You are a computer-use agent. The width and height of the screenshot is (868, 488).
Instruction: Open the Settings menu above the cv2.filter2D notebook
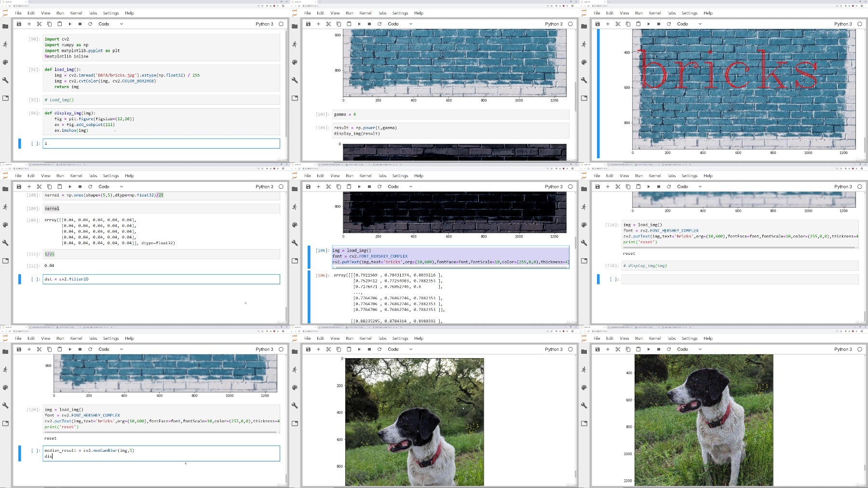pos(111,176)
